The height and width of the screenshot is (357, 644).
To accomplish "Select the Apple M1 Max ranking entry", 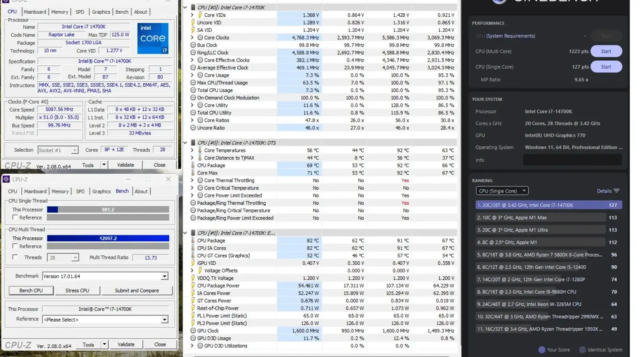I will (549, 218).
